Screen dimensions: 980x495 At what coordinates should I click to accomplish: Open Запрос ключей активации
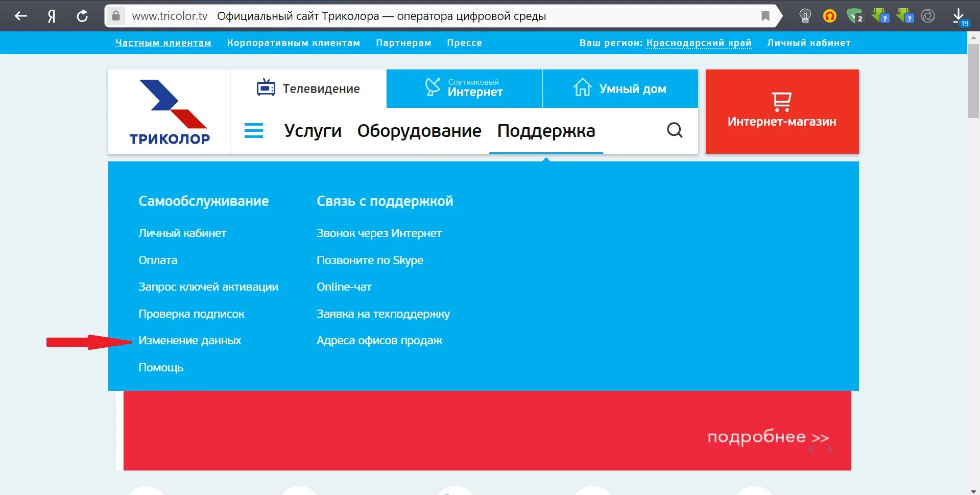tap(208, 287)
